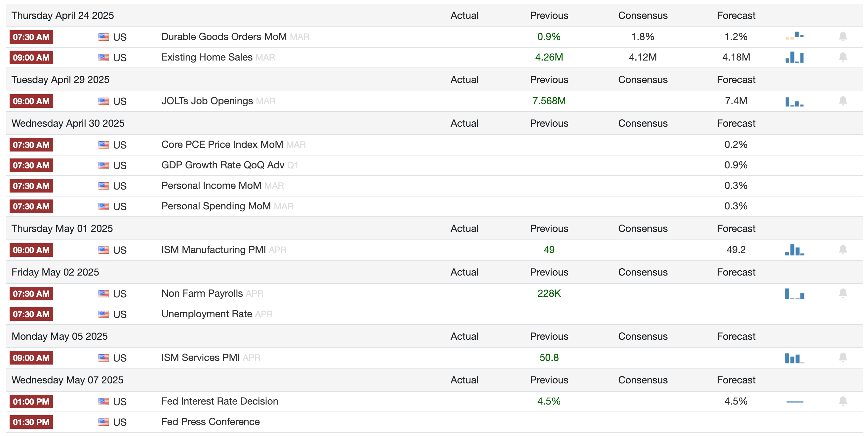Open ISM Manufacturing PMI mini bar chart
Image resolution: width=868 pixels, height=436 pixels.
[794, 250]
